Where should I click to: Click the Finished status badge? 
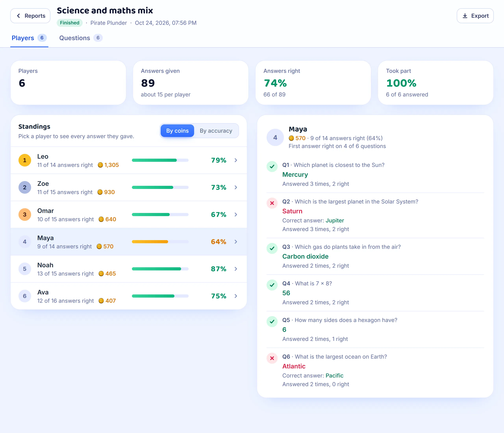pyautogui.click(x=69, y=23)
